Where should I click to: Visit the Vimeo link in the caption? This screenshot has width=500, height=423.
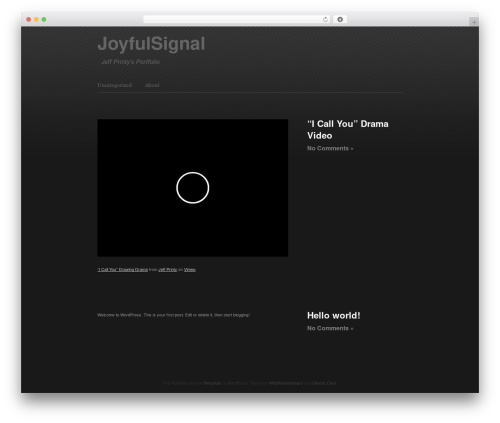[x=190, y=270]
